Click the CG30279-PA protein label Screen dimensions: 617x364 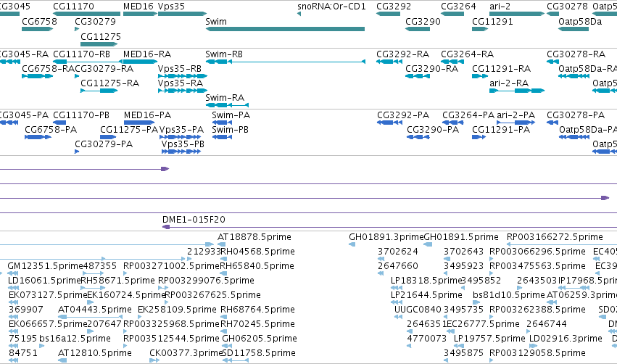point(104,144)
